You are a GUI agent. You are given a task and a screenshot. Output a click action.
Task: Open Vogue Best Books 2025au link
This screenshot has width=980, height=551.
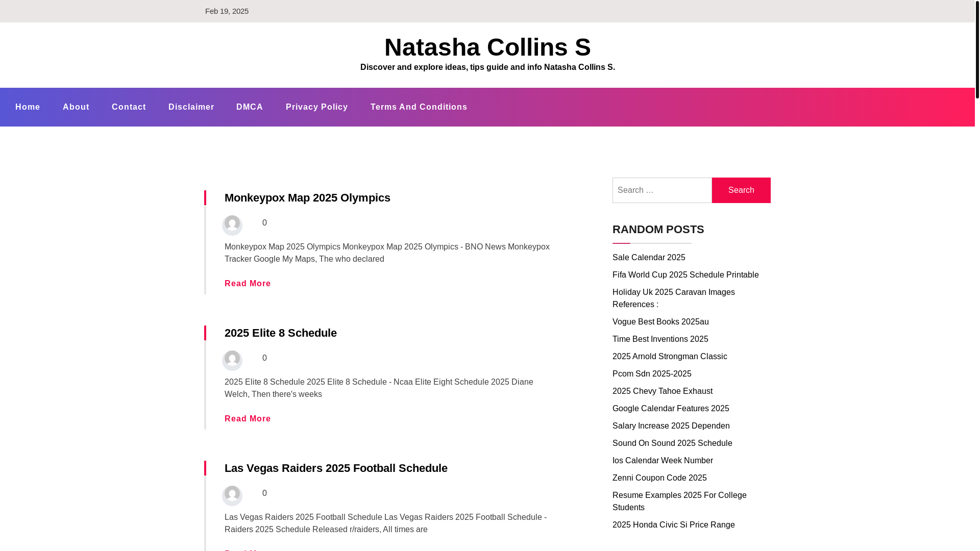click(x=660, y=322)
